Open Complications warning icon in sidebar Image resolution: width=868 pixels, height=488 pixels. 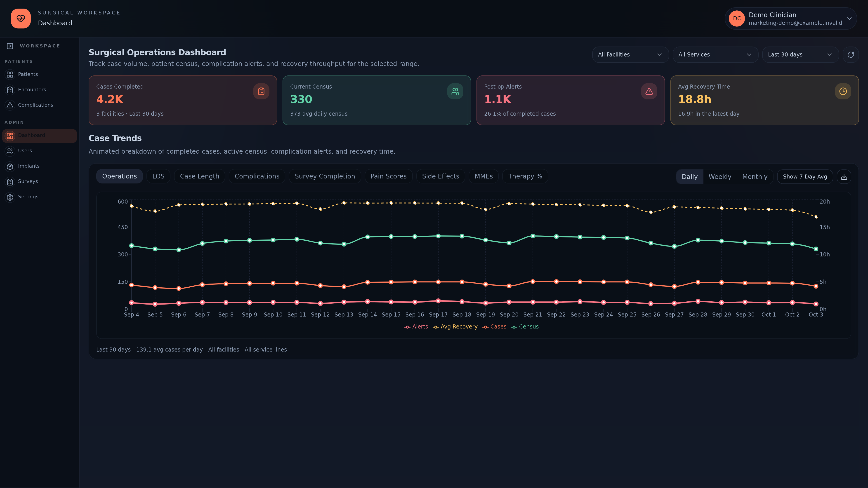(x=10, y=105)
